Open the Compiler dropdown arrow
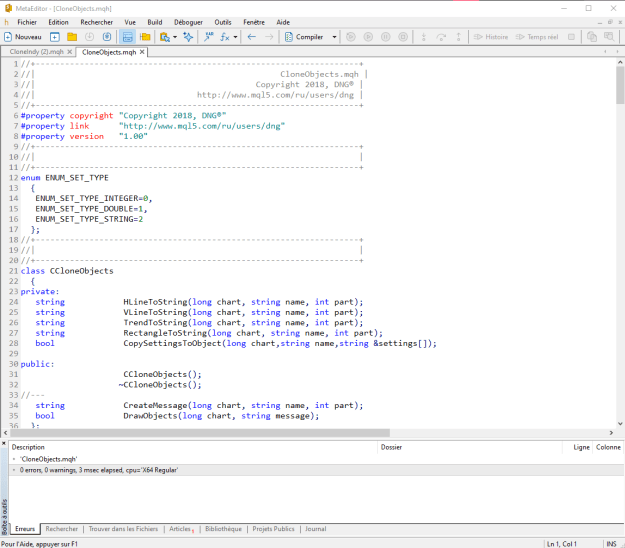The height and width of the screenshot is (548, 625). click(x=334, y=37)
